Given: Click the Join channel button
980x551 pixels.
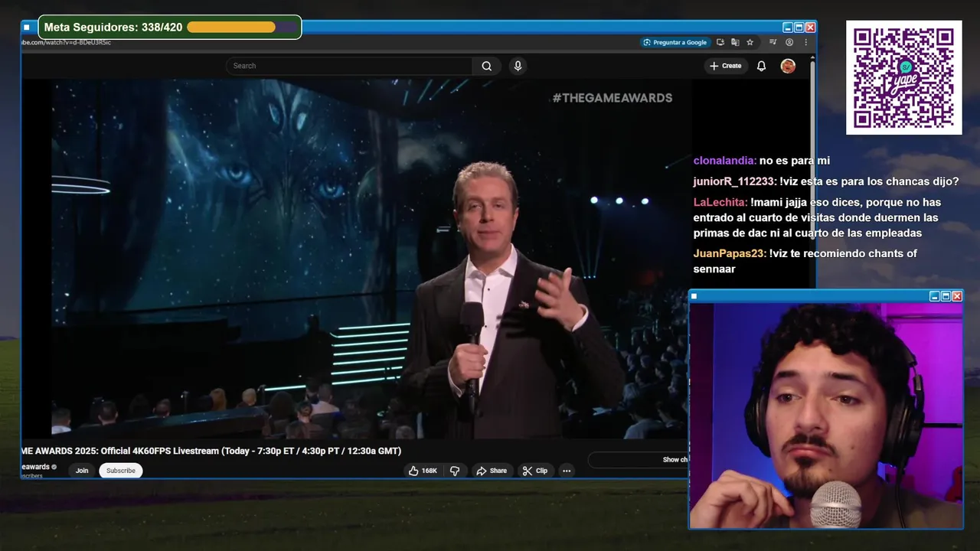Looking at the screenshot, I should click(x=82, y=471).
